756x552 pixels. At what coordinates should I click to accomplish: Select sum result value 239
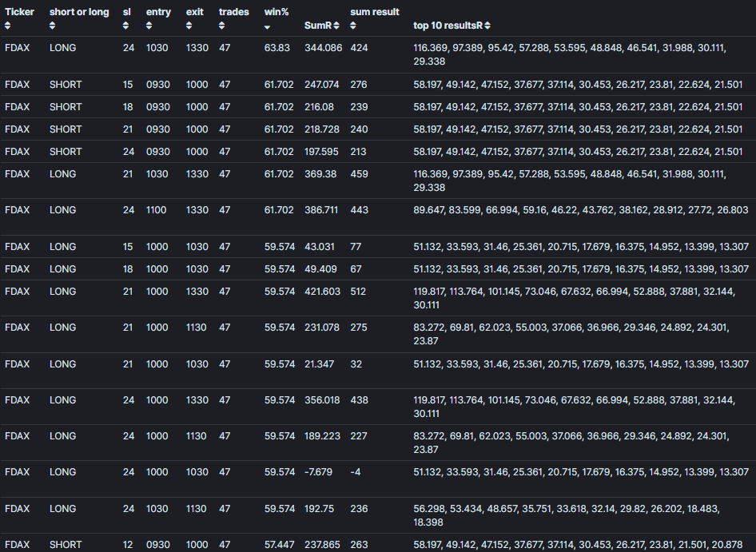coord(359,106)
